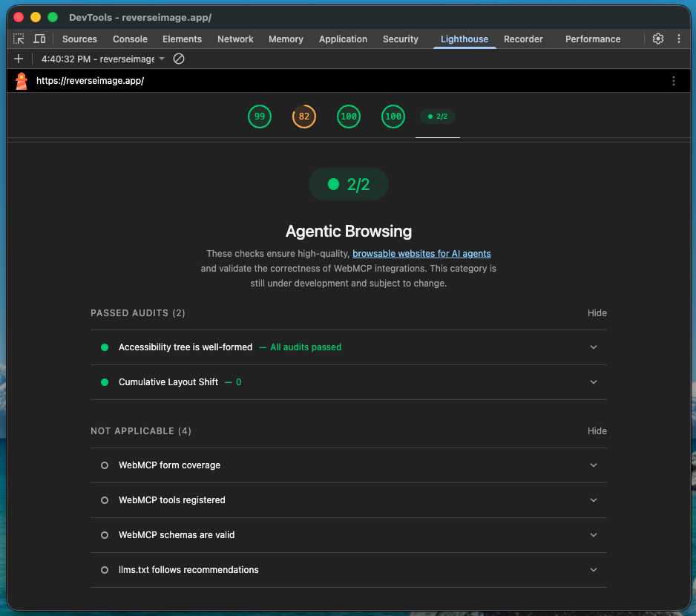Select the Lighthouse tab
The image size is (696, 616).
point(464,39)
